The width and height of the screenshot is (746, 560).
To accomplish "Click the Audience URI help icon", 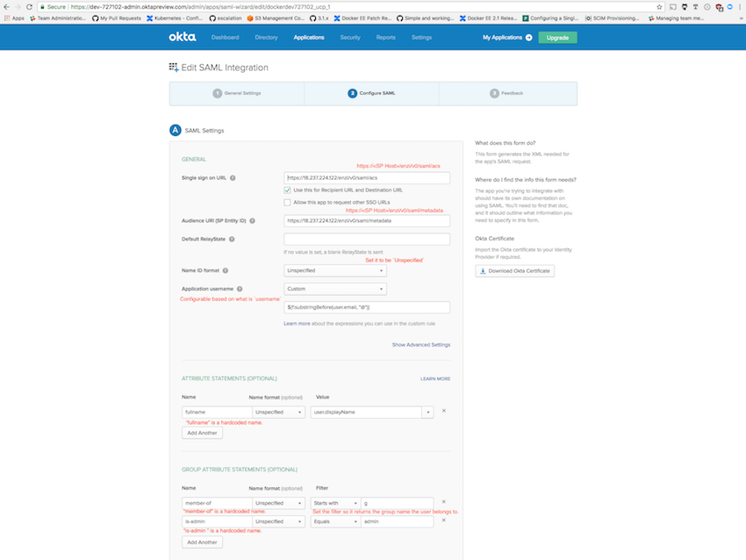I will [254, 219].
